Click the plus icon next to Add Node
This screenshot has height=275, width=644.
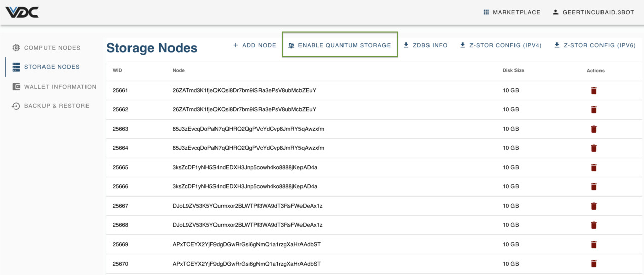pyautogui.click(x=235, y=45)
